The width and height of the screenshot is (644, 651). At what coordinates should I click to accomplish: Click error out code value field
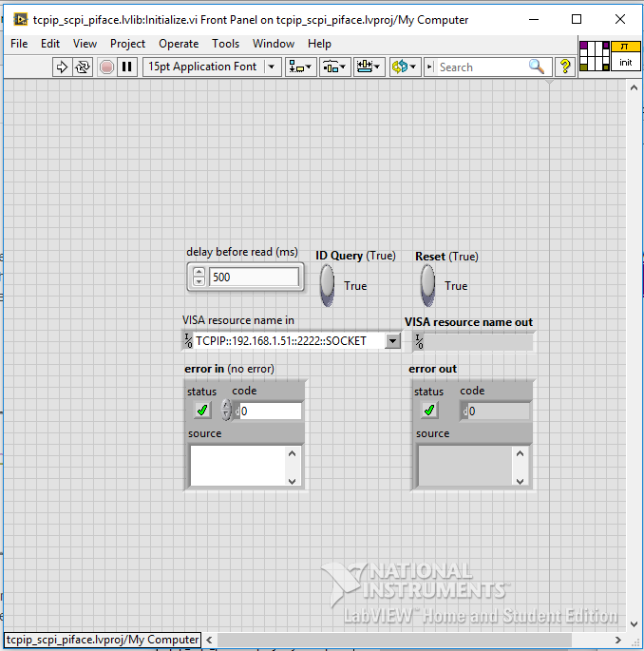tap(499, 411)
